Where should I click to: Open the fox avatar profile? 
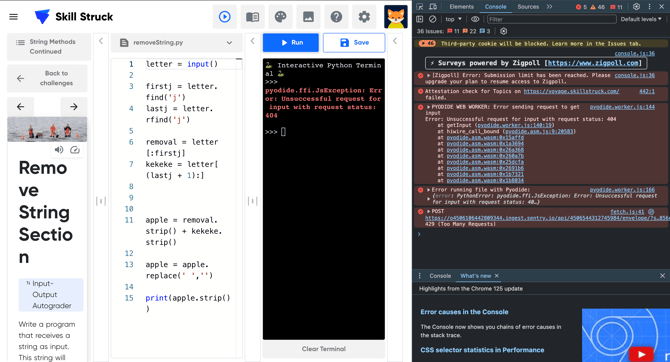coord(396,17)
